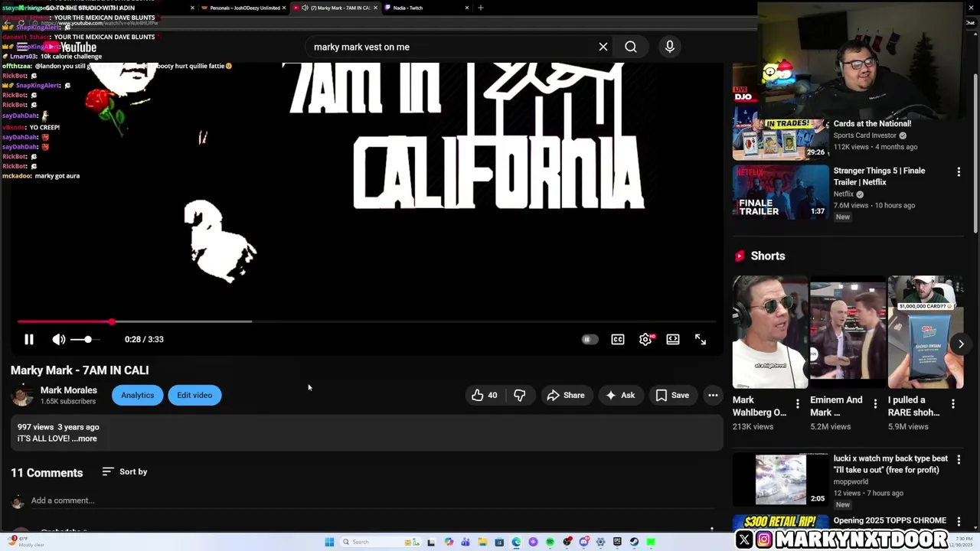The image size is (980, 551).
Task: Open options for the Eminem And Mark short
Action: coord(875,403)
